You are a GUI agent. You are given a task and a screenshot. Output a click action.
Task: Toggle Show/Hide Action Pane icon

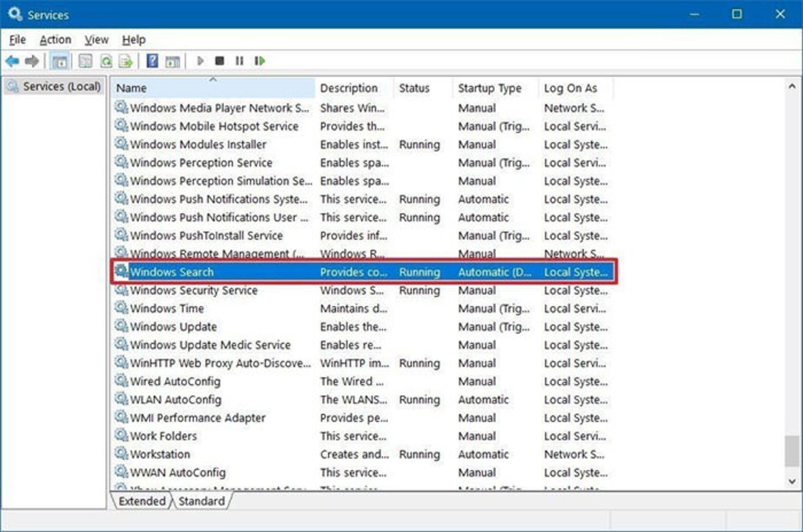coord(172,61)
